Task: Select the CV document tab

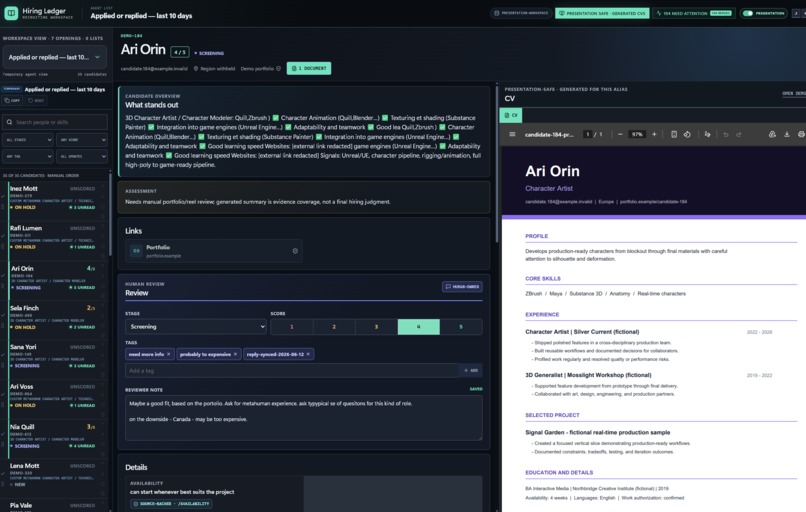Action: (511, 115)
